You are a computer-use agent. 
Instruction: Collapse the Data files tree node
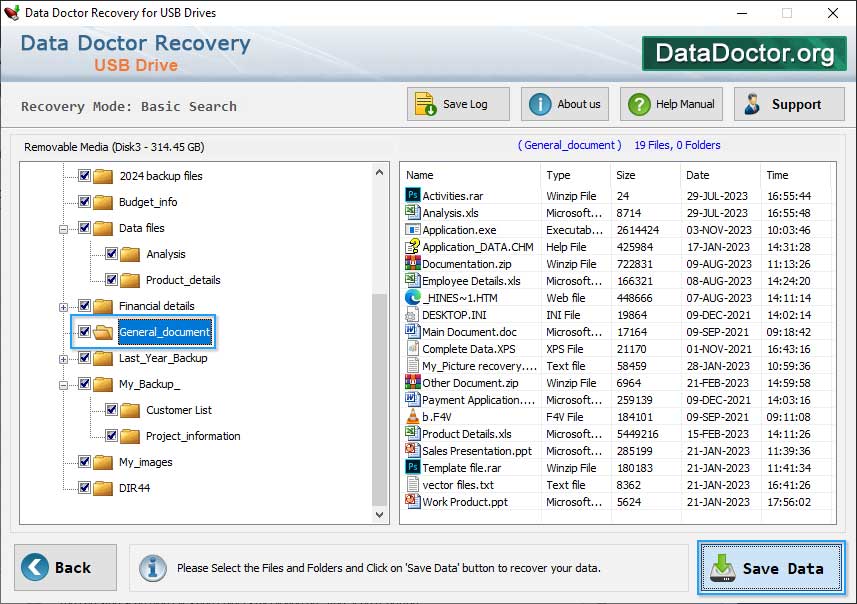pos(63,229)
